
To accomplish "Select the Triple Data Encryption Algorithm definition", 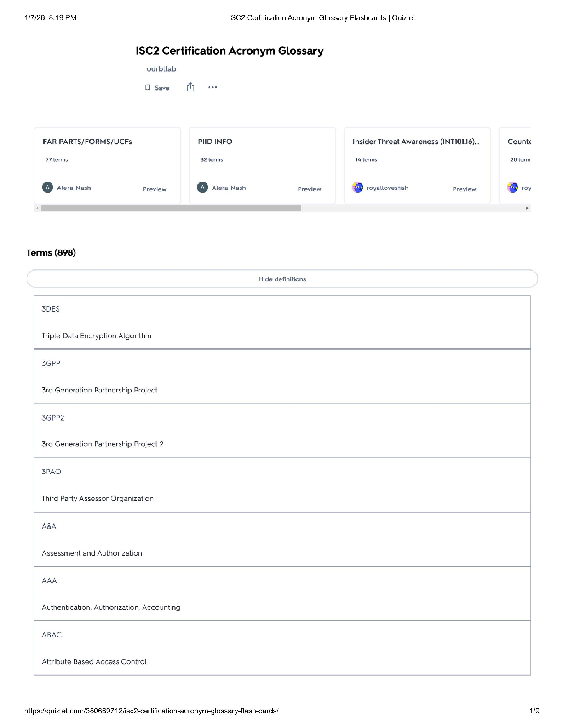I will pos(97,336).
